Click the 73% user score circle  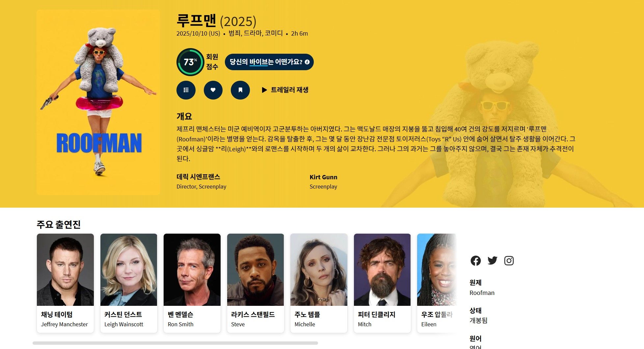(x=190, y=62)
